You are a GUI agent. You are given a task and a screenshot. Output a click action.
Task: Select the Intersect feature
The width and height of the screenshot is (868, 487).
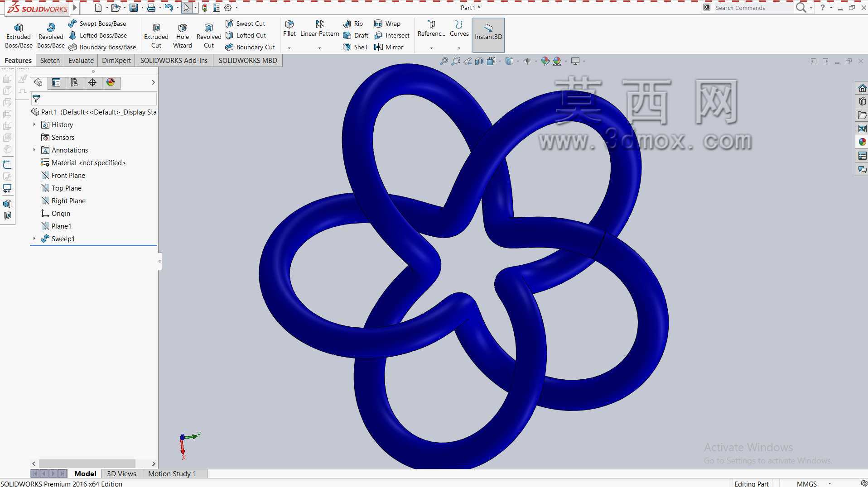[x=392, y=35]
